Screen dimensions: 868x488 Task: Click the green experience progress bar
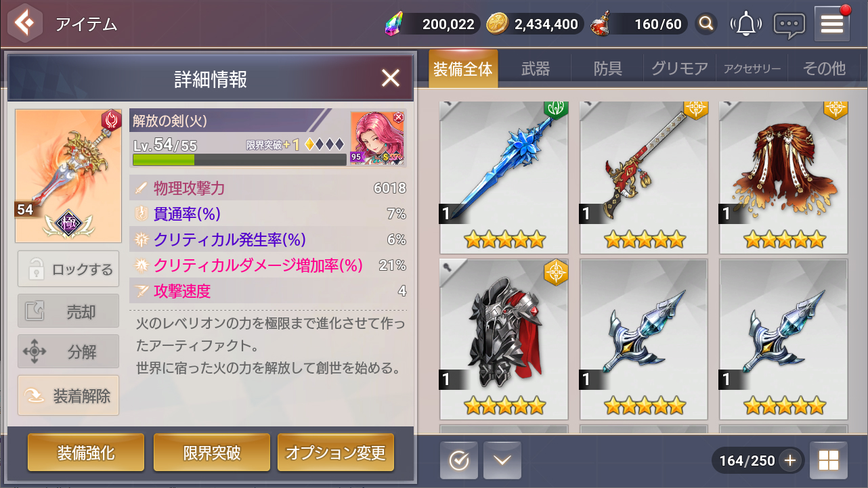coord(240,160)
